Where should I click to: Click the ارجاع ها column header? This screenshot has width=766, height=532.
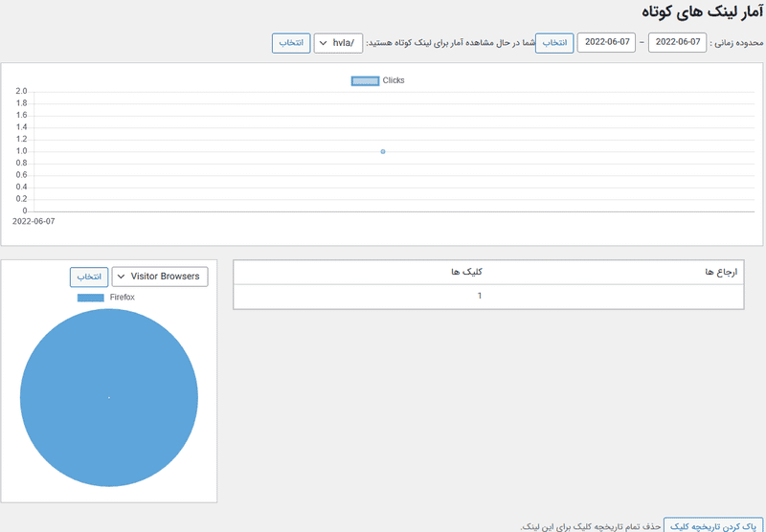pos(721,273)
